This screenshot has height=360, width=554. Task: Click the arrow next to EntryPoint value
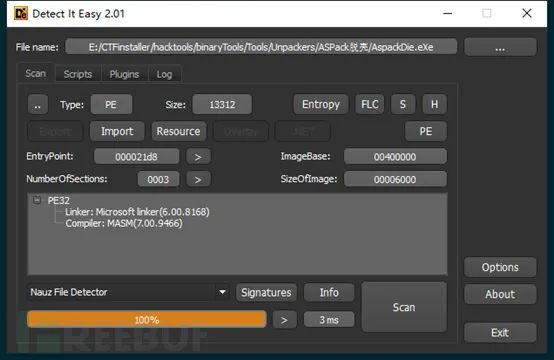[x=198, y=157]
